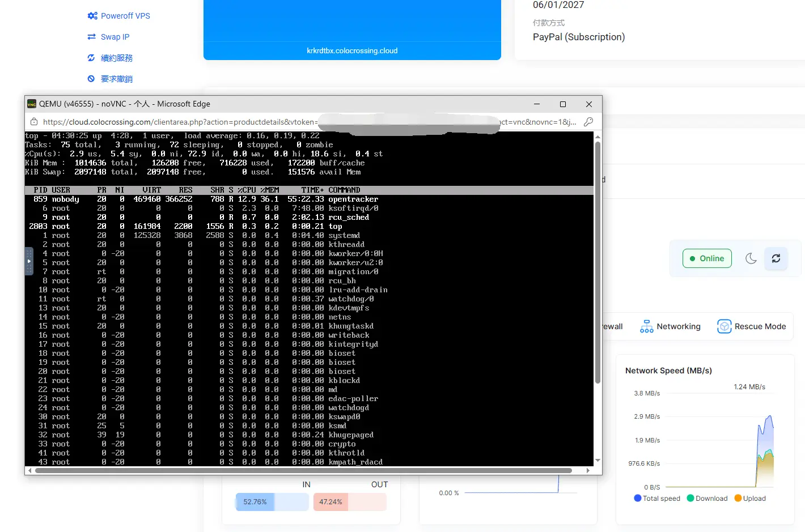This screenshot has width=805, height=532.
Task: Click the ksoftirqd/0 process row
Action: pos(309,208)
